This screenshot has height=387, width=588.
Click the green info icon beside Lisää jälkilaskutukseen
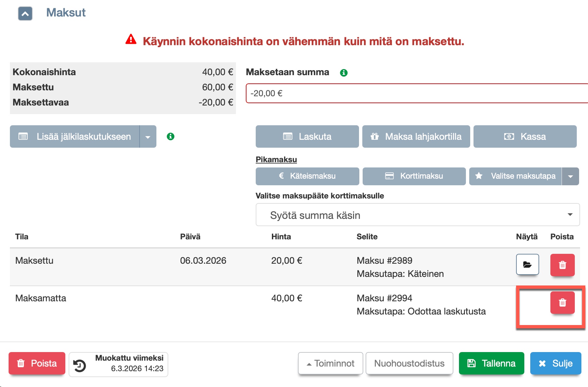coord(170,136)
